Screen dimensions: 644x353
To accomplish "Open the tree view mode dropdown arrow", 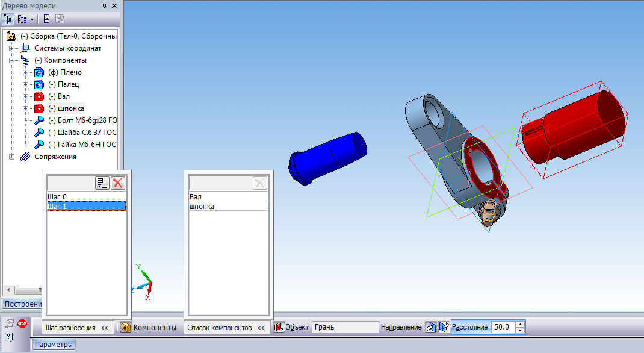I will click(31, 19).
